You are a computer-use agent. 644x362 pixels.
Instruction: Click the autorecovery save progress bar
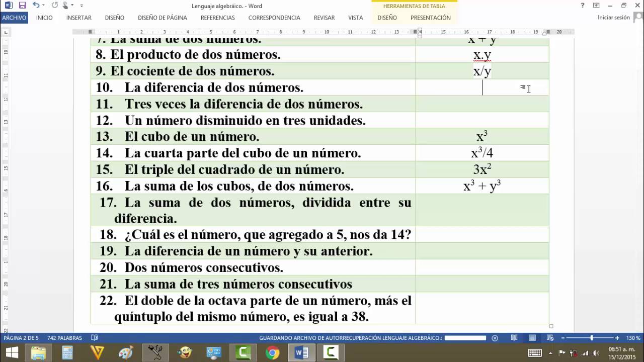point(465,338)
